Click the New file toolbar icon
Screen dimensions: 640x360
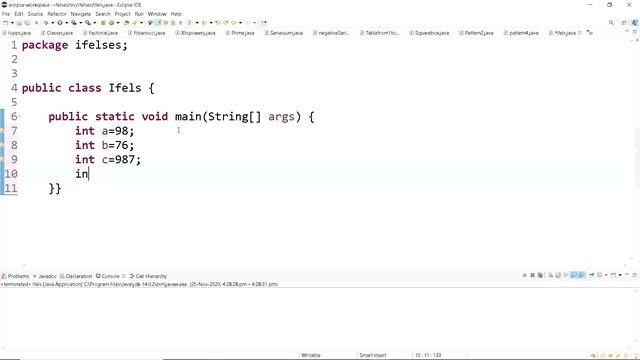pos(6,23)
